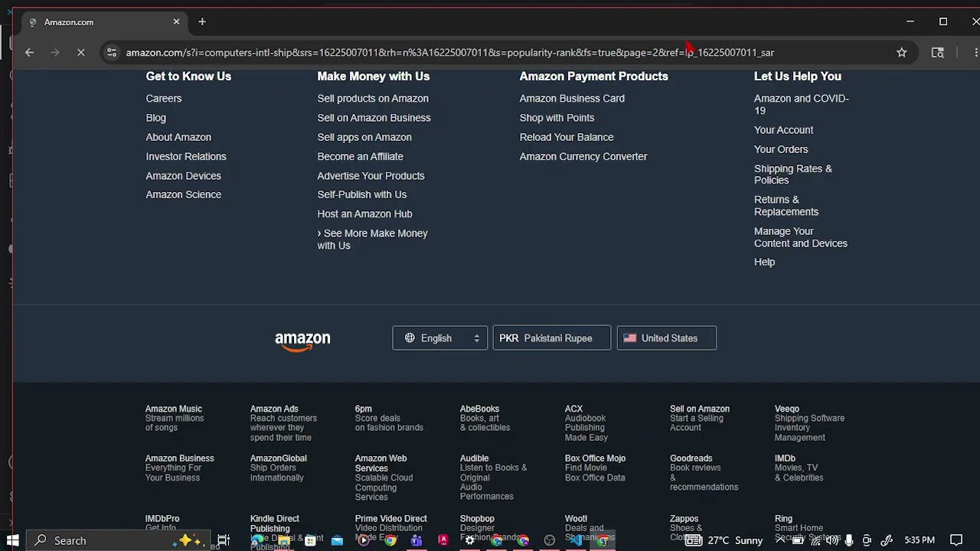Open ACX Audiobook Publishing link
The height and width of the screenshot is (551, 980).
[x=586, y=423]
